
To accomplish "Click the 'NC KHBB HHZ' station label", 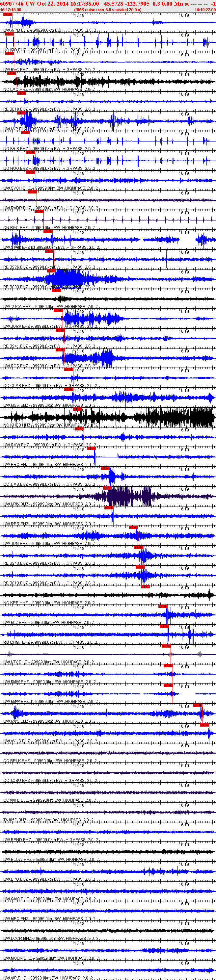I will click(x=17, y=425).
